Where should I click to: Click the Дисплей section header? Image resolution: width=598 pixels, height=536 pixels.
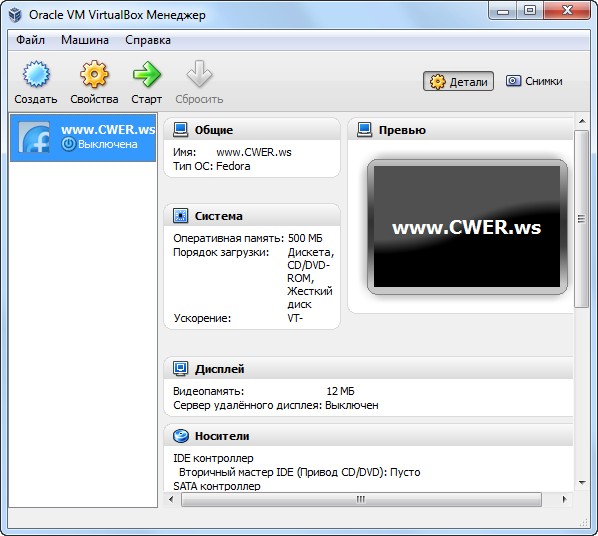click(368, 369)
